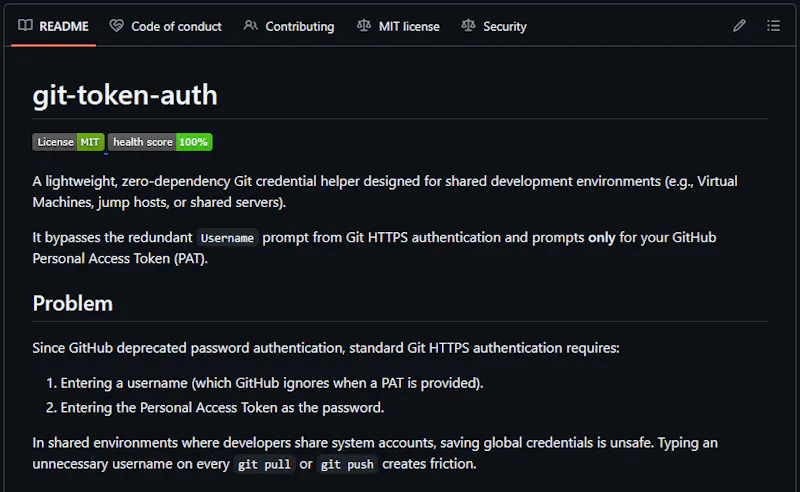Click list item Entering the Personal Access Token
The image size is (800, 492).
pyautogui.click(x=222, y=407)
